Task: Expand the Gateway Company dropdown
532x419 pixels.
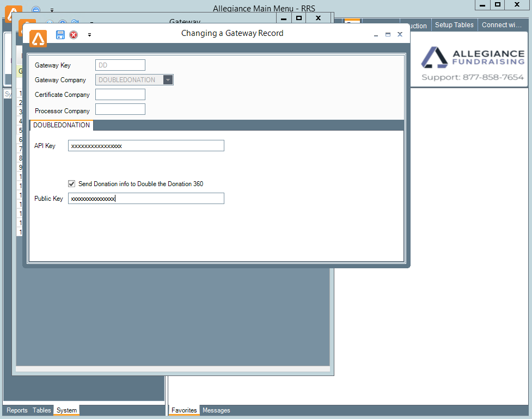Action: point(168,79)
